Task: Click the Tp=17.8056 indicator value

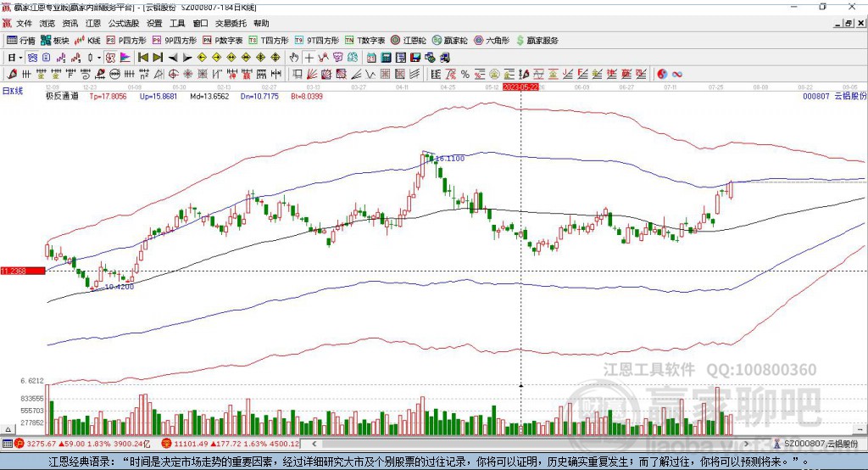Action: coord(108,96)
